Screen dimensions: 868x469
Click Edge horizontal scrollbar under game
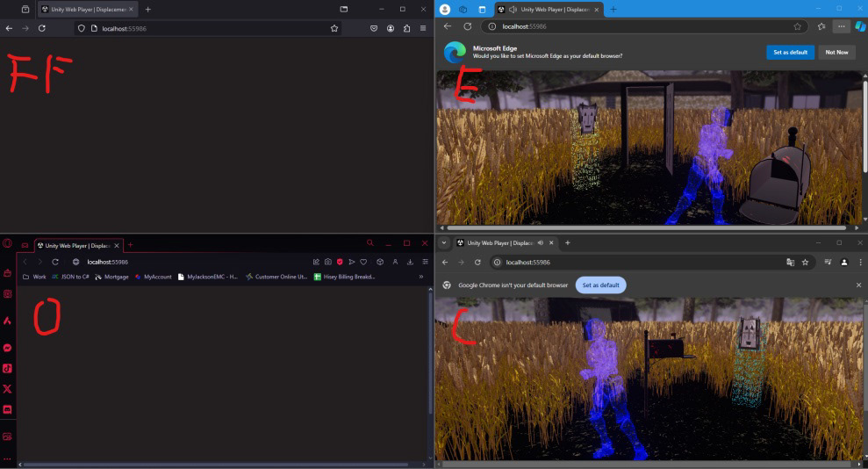(x=647, y=227)
